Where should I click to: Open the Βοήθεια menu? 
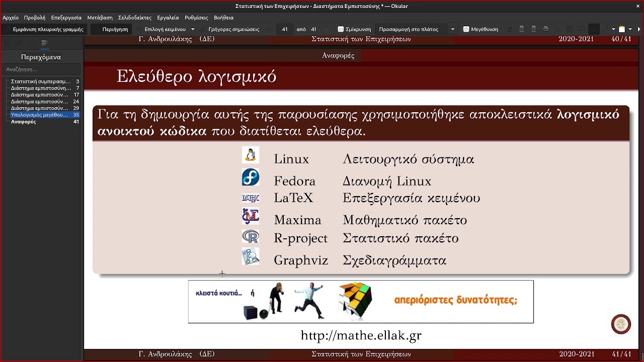[223, 18]
